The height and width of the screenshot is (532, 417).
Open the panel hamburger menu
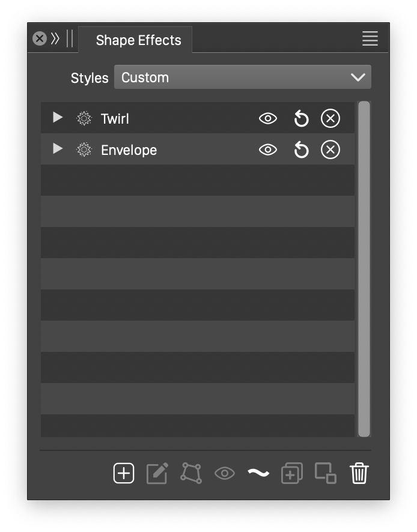tap(370, 38)
